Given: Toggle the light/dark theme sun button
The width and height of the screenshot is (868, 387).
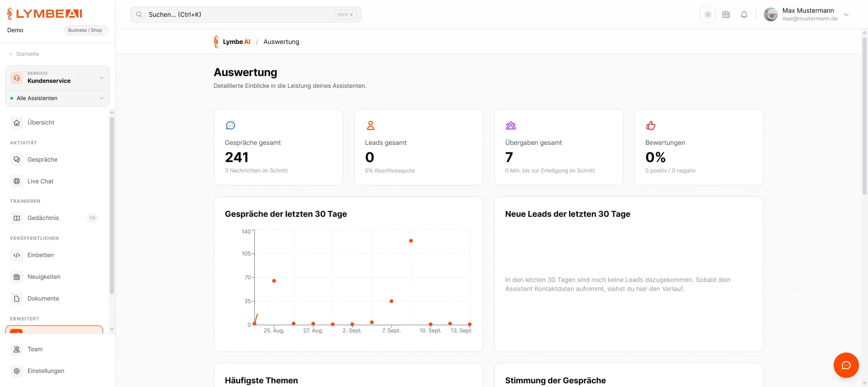Looking at the screenshot, I should (708, 14).
